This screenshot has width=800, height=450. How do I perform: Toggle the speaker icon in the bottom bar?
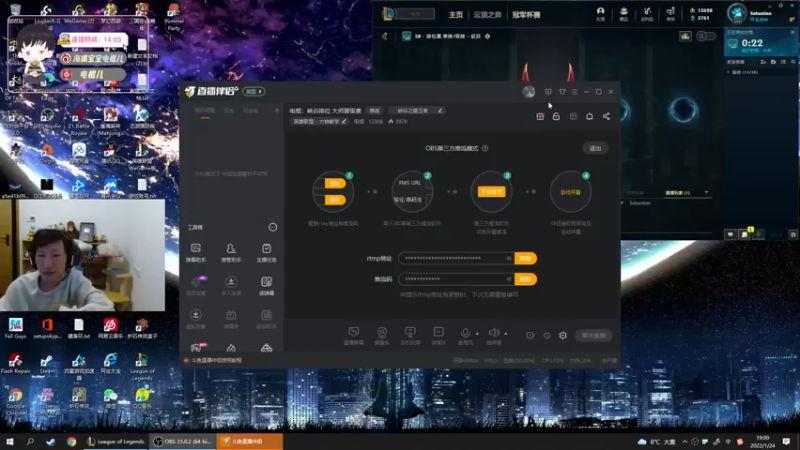click(493, 334)
